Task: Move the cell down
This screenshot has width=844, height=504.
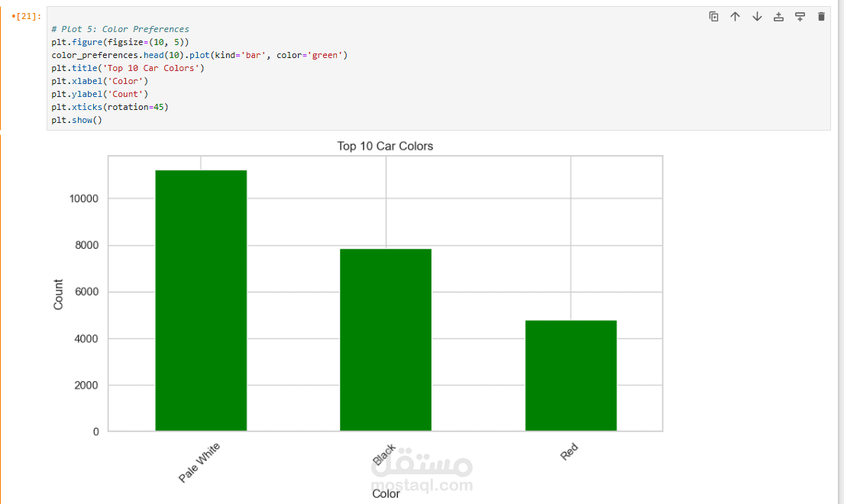Action: tap(757, 17)
